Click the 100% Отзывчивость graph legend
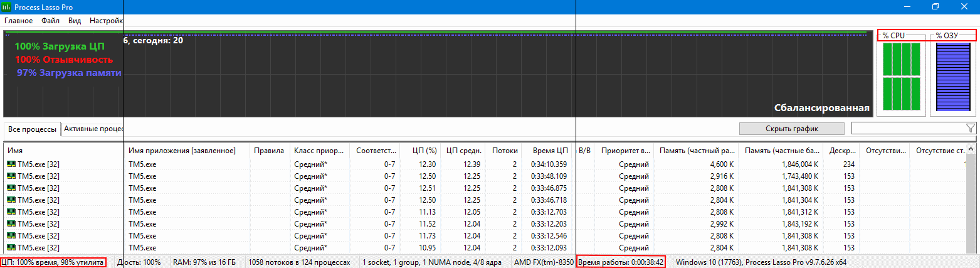 pyautogui.click(x=64, y=60)
